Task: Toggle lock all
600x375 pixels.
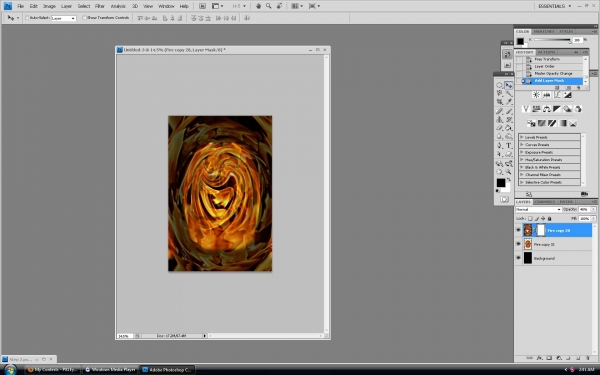Action: tap(549, 218)
